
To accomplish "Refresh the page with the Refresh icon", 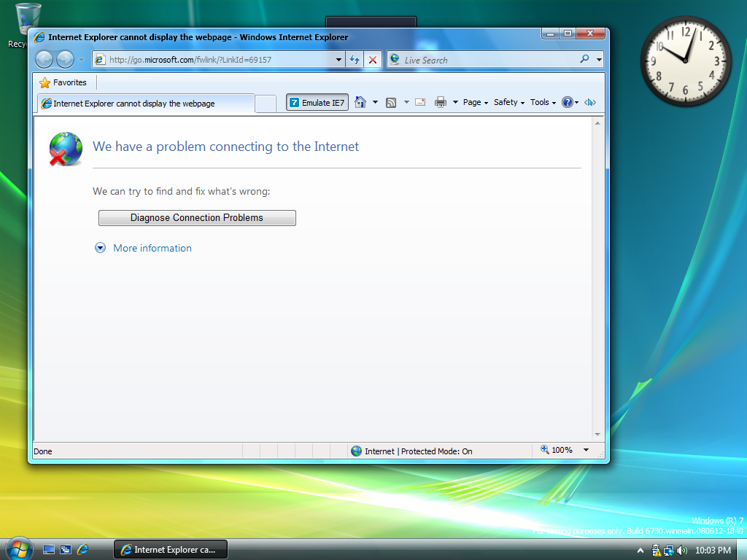I will point(355,60).
